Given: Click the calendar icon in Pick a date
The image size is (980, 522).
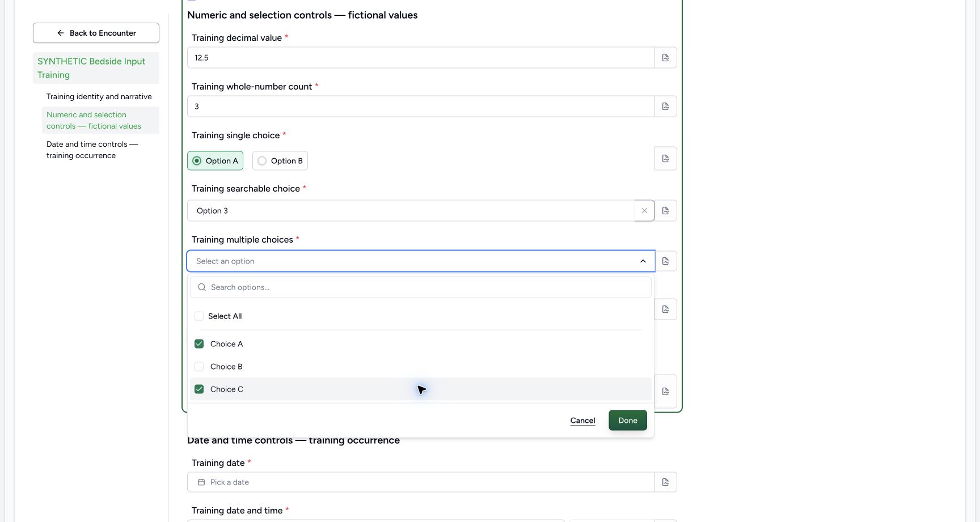Looking at the screenshot, I should click(x=201, y=482).
